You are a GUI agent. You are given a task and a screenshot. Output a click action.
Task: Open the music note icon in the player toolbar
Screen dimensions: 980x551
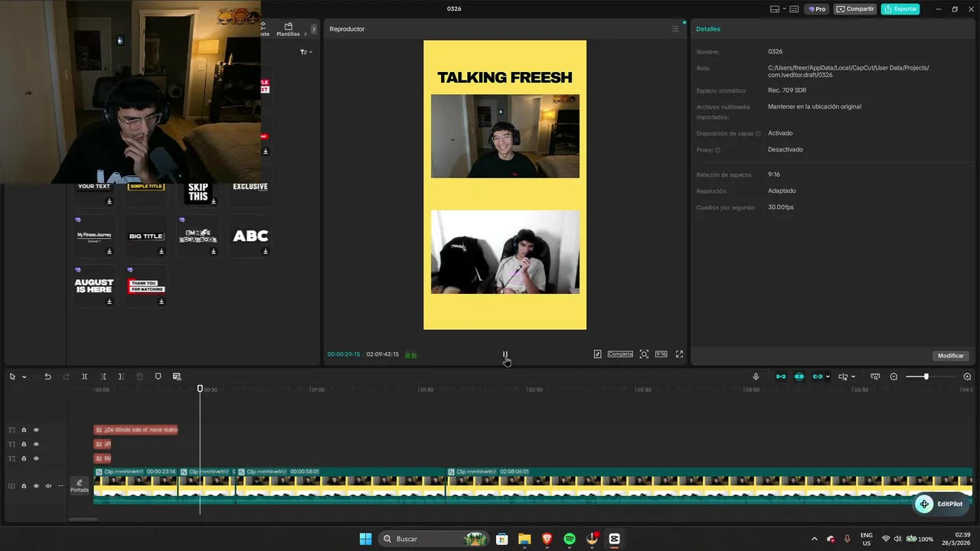(597, 354)
